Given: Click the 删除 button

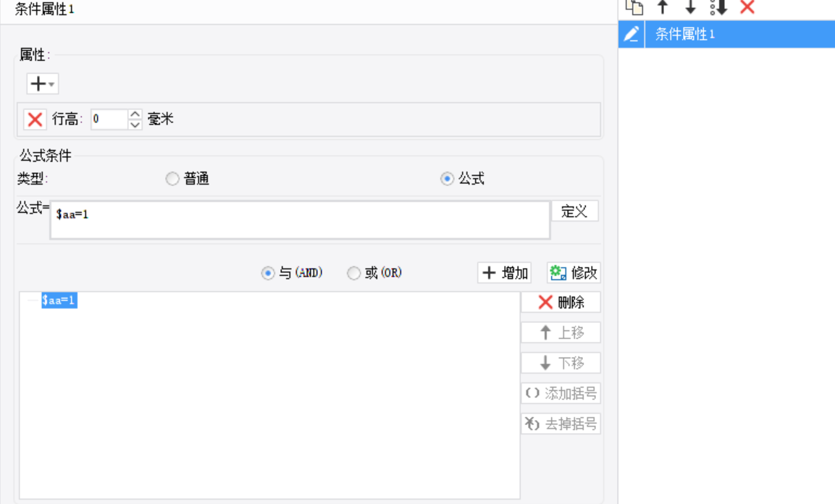Looking at the screenshot, I should point(561,302).
